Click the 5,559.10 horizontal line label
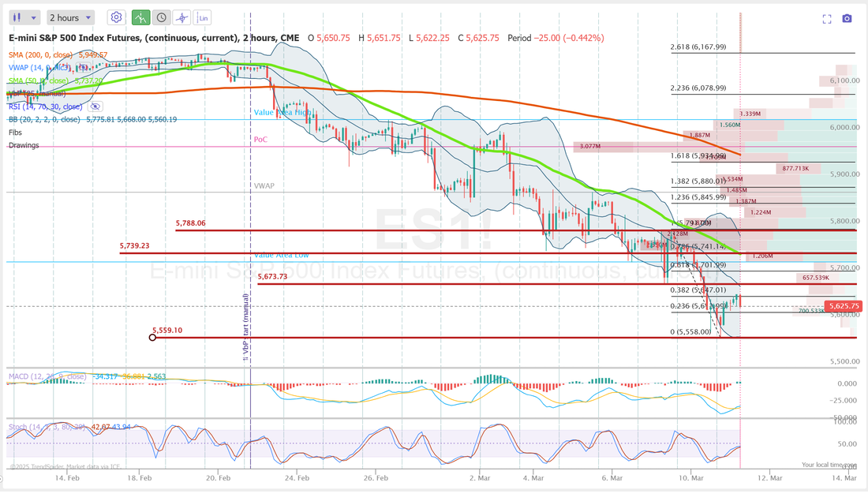Viewport: 868px width, 501px height. [167, 330]
